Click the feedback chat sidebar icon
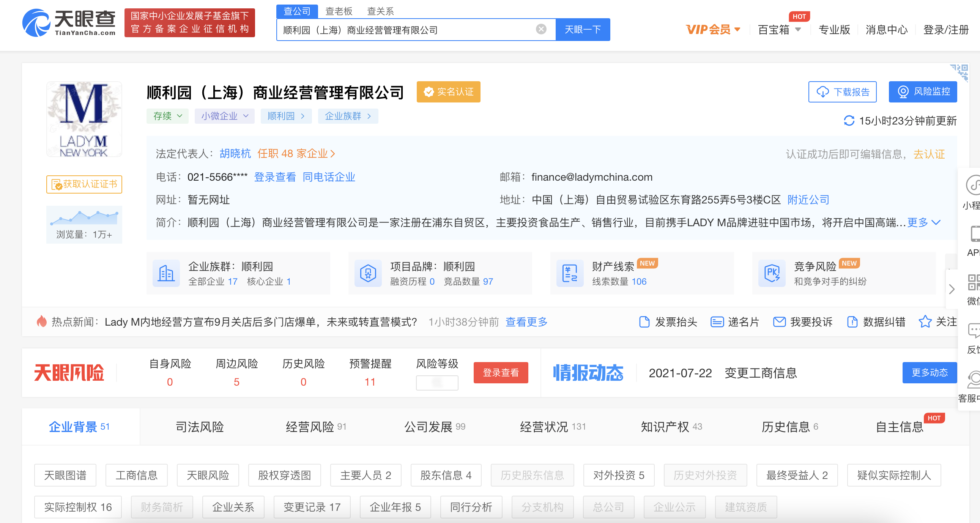 (973, 330)
